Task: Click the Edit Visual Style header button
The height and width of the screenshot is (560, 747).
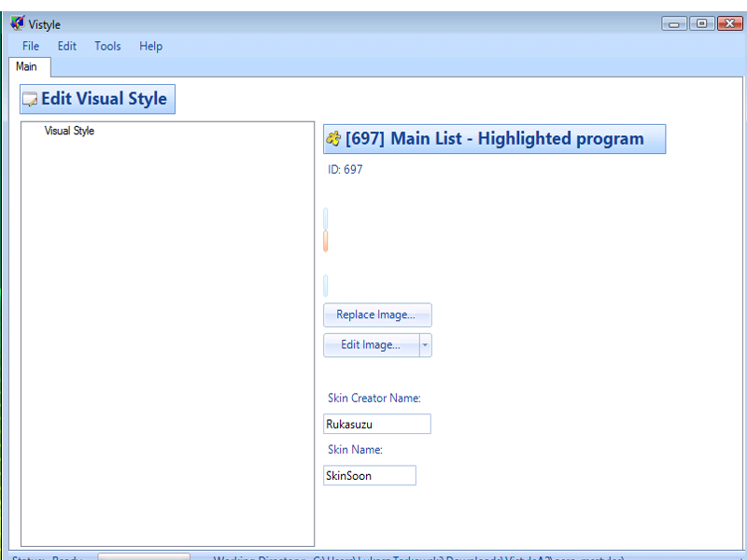Action: click(98, 99)
